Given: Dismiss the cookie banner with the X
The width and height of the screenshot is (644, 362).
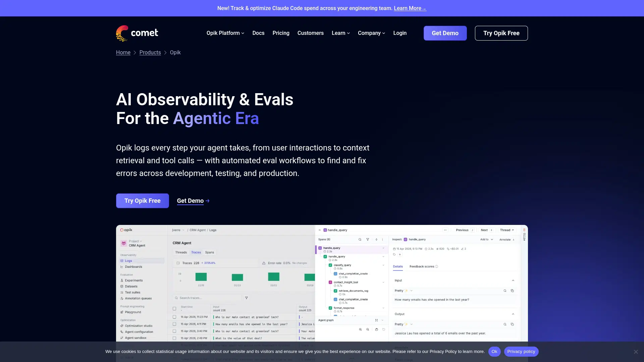Looking at the screenshot, I should [636, 352].
